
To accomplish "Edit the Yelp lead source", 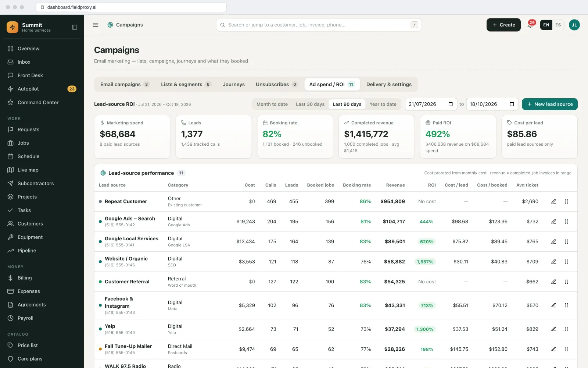I will click(x=553, y=329).
